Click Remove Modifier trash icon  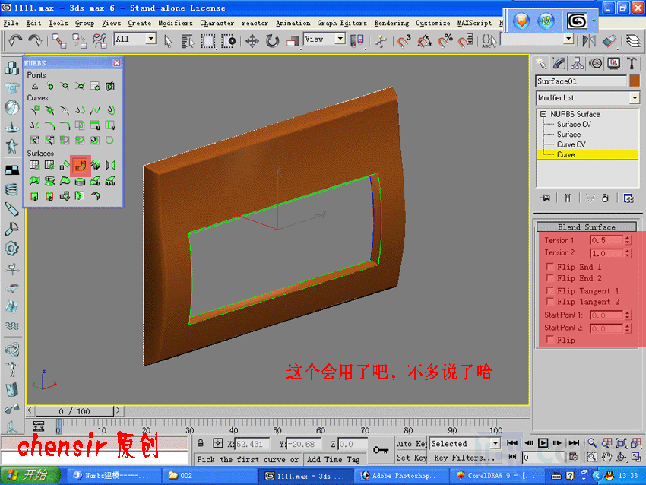605,198
